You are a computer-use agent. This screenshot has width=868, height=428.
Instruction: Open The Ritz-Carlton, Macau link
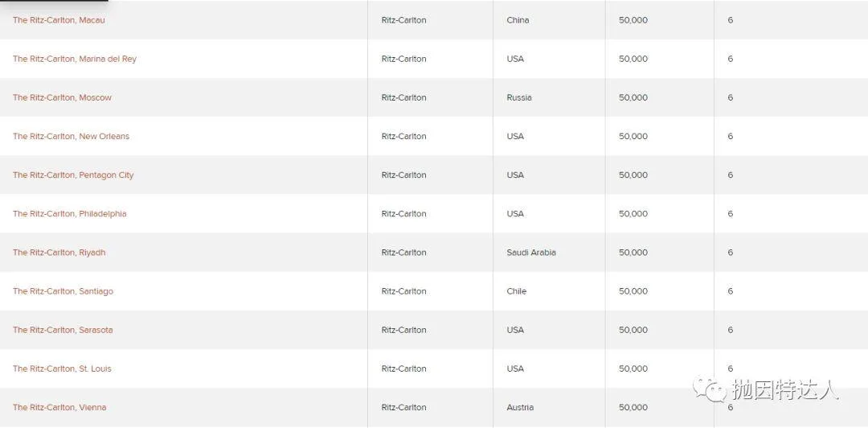coord(59,20)
